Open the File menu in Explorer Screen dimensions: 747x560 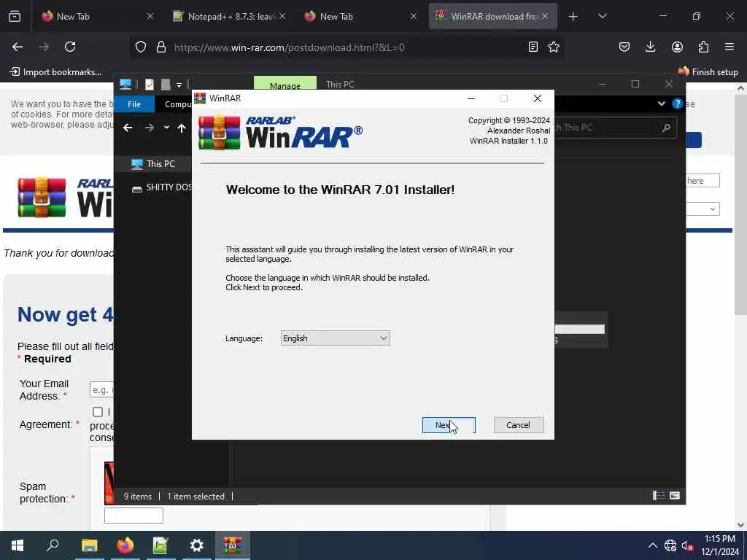(x=134, y=104)
